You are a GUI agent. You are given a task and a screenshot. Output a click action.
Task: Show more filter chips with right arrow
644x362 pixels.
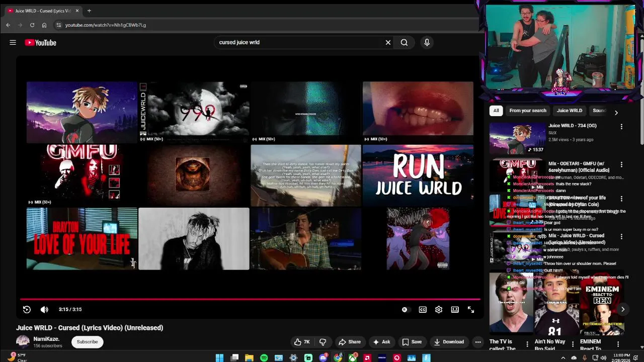[x=616, y=113]
